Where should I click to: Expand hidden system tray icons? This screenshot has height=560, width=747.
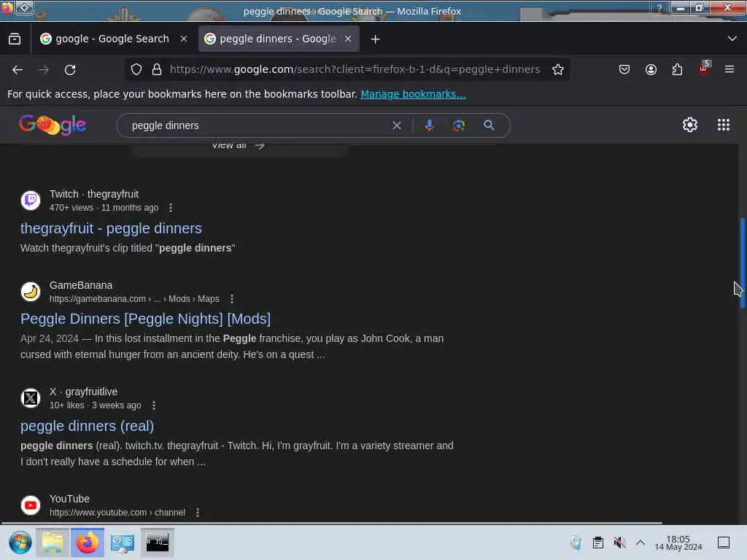point(640,542)
